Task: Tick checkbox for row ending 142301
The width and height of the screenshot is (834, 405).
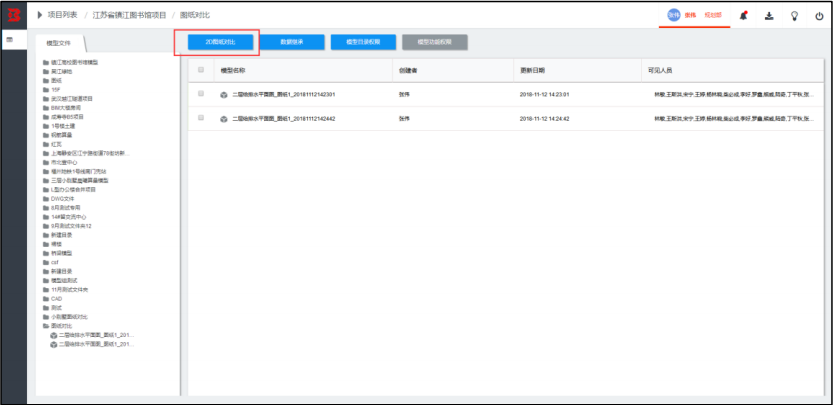Action: tap(201, 94)
